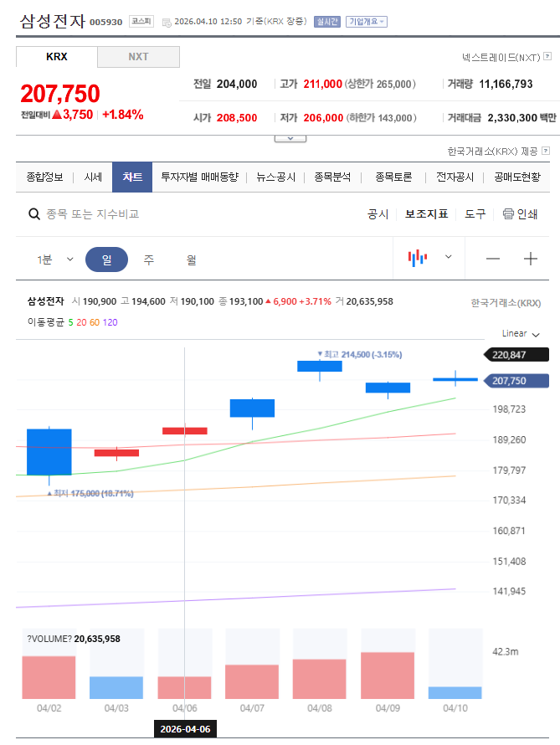The image size is (560, 745).
Task: Click the 04/07 blue candlestick
Action: pyautogui.click(x=252, y=408)
